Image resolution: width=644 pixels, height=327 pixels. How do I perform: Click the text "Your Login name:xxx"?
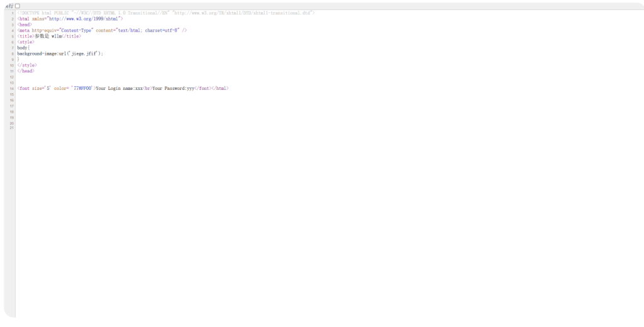[x=119, y=88]
